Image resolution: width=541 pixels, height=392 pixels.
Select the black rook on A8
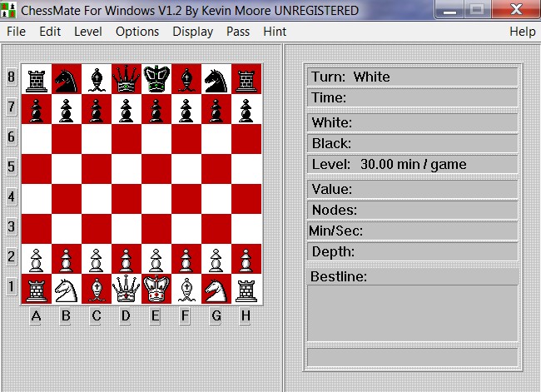[x=37, y=79]
